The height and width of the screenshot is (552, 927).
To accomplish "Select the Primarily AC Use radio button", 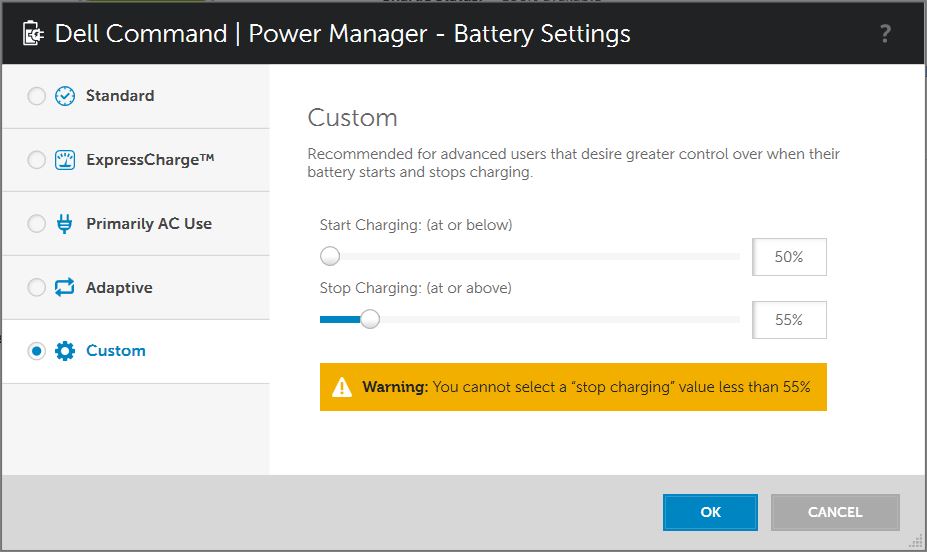I will 37,223.
